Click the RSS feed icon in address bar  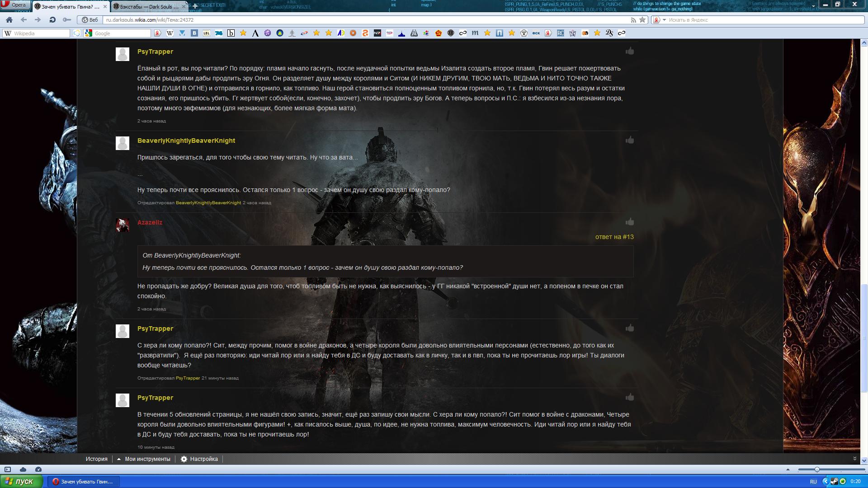pyautogui.click(x=633, y=20)
